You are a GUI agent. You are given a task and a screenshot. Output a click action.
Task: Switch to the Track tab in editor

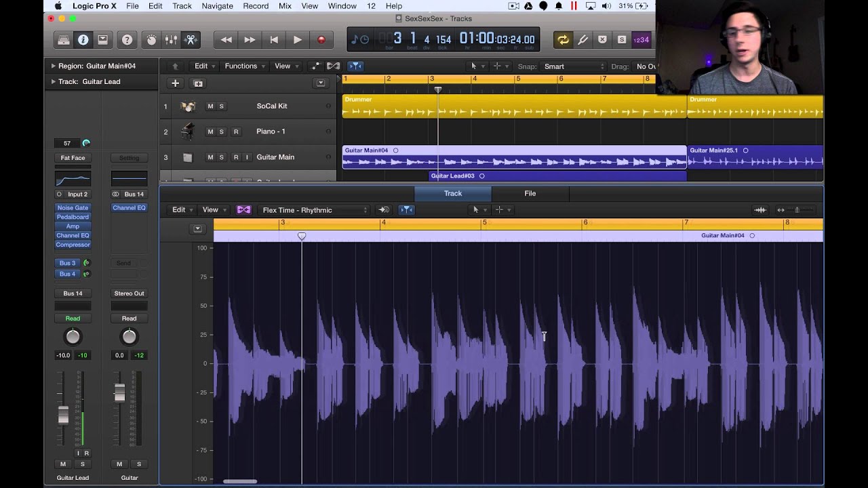[x=453, y=194]
